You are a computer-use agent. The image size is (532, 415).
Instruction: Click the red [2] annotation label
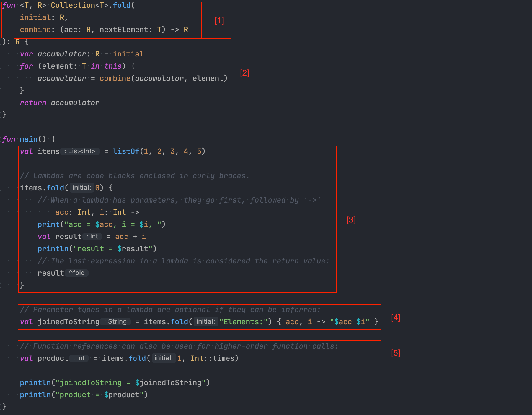tap(244, 73)
